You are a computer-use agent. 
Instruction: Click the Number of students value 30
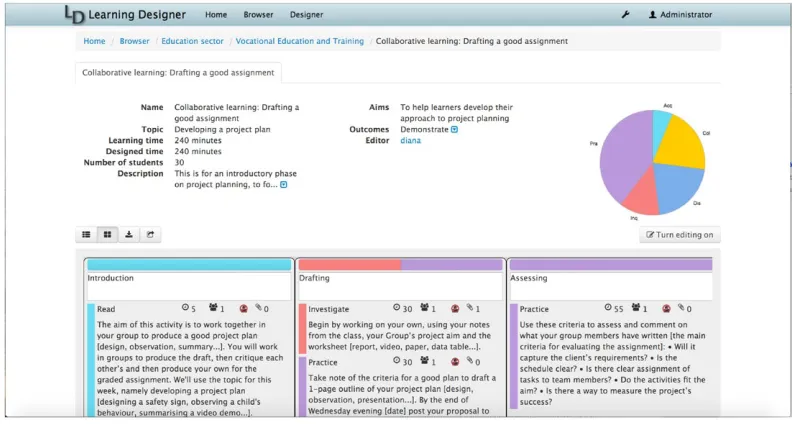[x=179, y=163]
